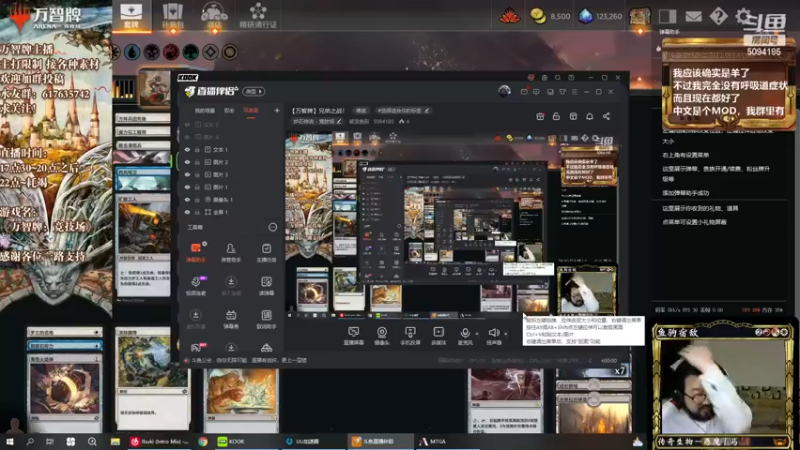
Task: Collapse the 工具箱 toolbox section
Action: pyautogui.click(x=272, y=227)
